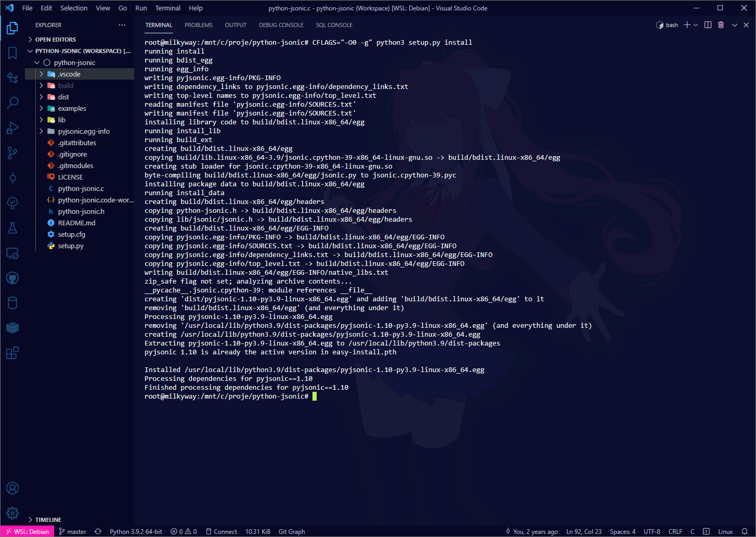Select the TERMINAL tab
Viewport: 756px width, 537px height.
159,25
